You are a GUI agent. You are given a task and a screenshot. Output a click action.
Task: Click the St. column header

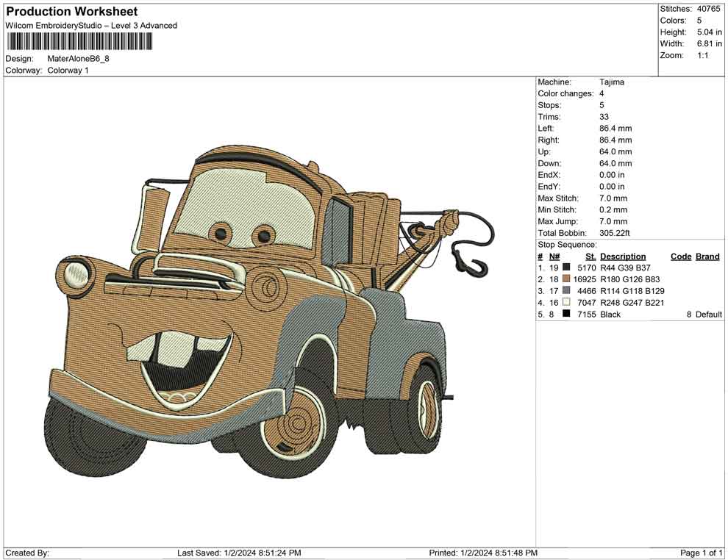[x=590, y=256]
